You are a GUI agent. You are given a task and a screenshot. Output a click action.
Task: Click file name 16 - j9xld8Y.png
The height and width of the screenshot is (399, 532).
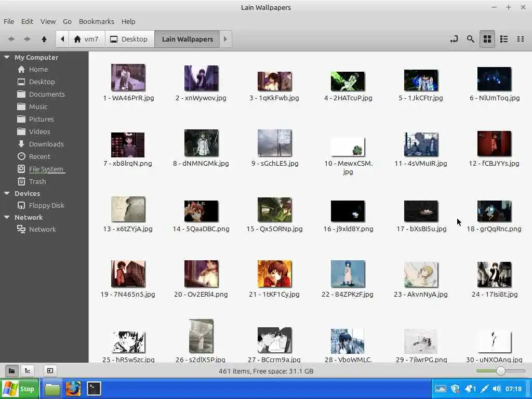click(348, 229)
